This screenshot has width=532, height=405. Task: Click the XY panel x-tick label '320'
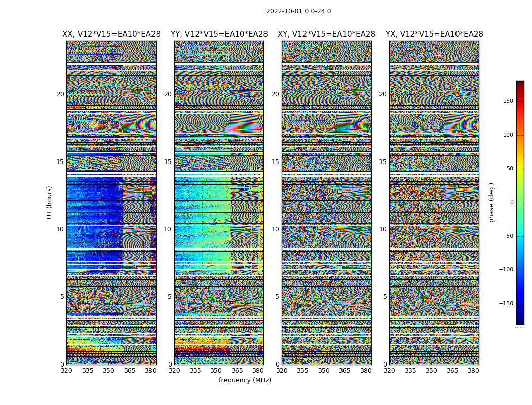point(282,371)
